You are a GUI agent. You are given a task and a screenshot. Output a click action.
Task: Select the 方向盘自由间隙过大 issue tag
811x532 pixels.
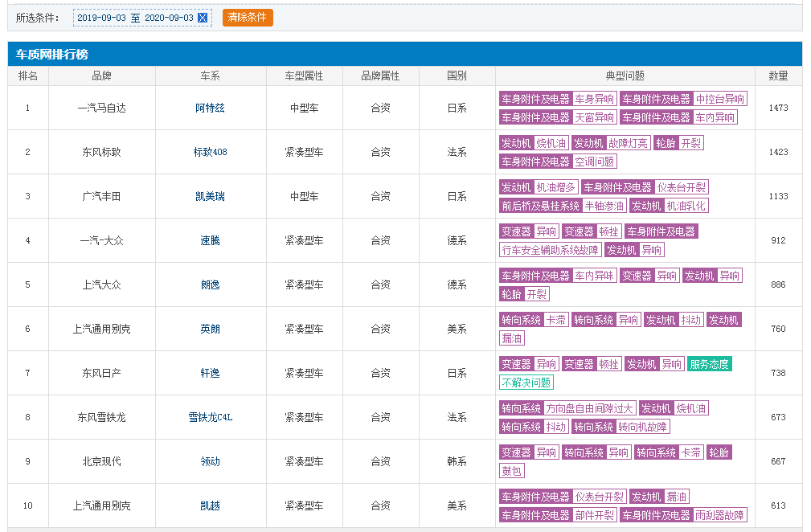(590, 408)
